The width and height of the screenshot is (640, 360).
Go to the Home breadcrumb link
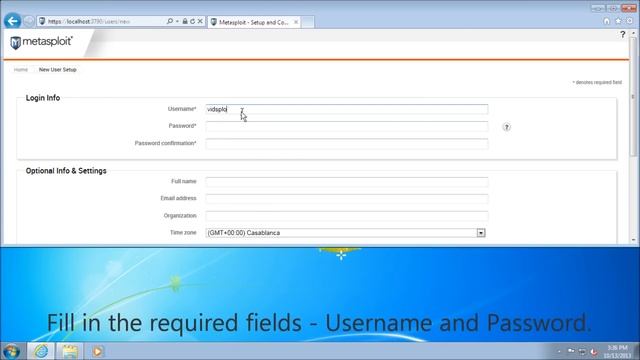pos(21,70)
